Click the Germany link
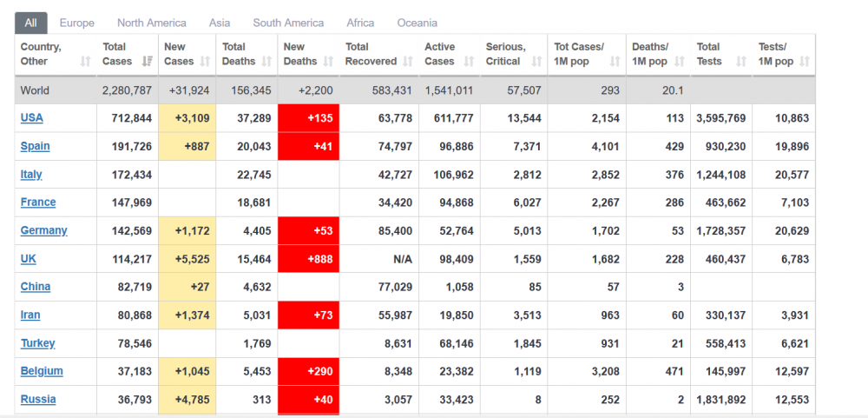The height and width of the screenshot is (418, 868). click(x=43, y=230)
